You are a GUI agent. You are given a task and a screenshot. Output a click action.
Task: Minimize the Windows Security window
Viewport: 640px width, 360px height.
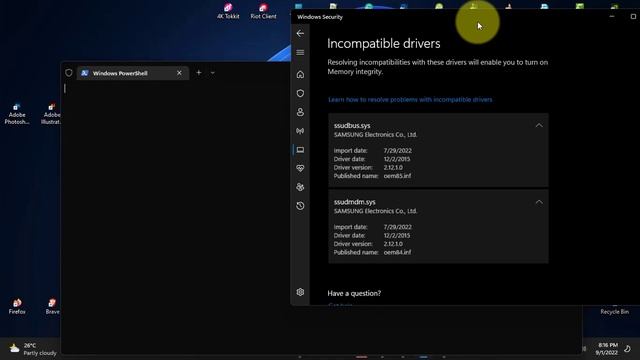[612, 17]
